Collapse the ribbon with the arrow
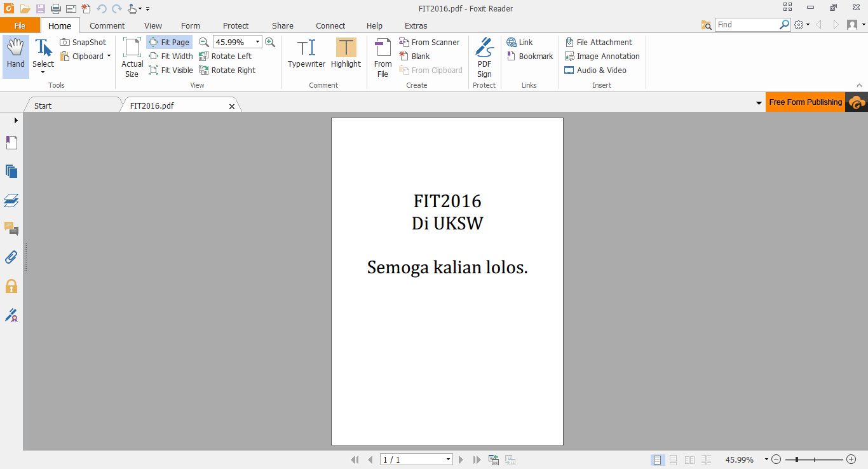Viewport: 868px width, 469px height. click(x=860, y=85)
